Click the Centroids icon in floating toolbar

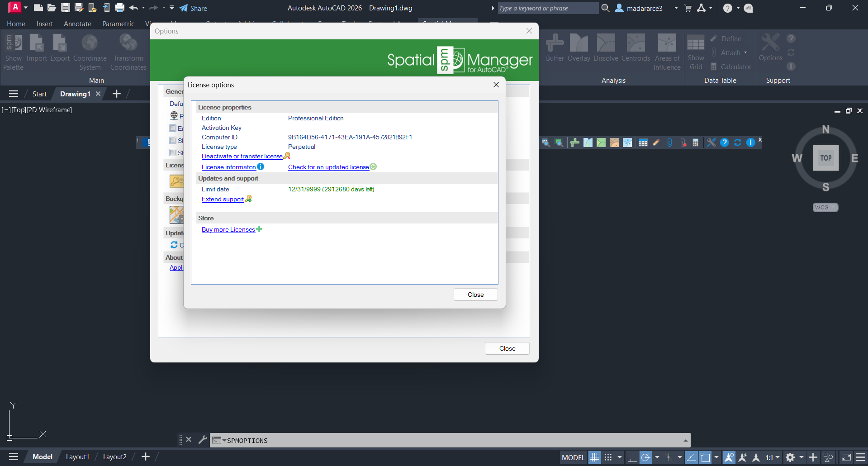[x=614, y=143]
